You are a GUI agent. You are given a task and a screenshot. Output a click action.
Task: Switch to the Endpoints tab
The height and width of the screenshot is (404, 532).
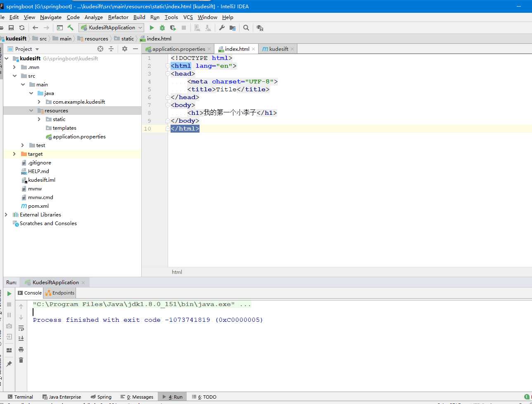pos(60,293)
